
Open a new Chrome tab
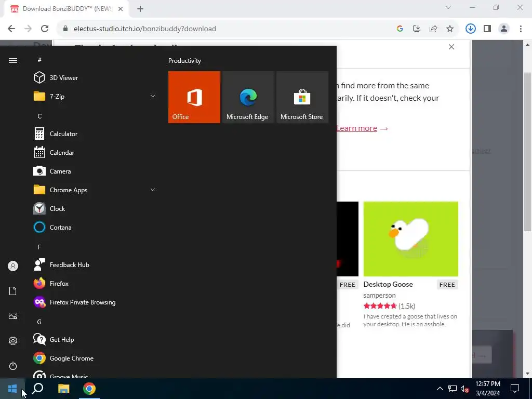(x=140, y=9)
